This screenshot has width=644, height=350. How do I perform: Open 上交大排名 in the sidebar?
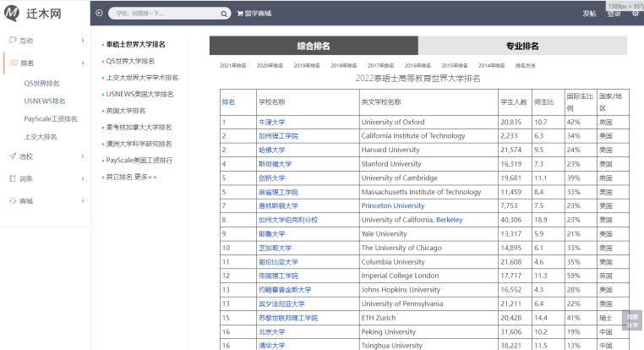(41, 137)
